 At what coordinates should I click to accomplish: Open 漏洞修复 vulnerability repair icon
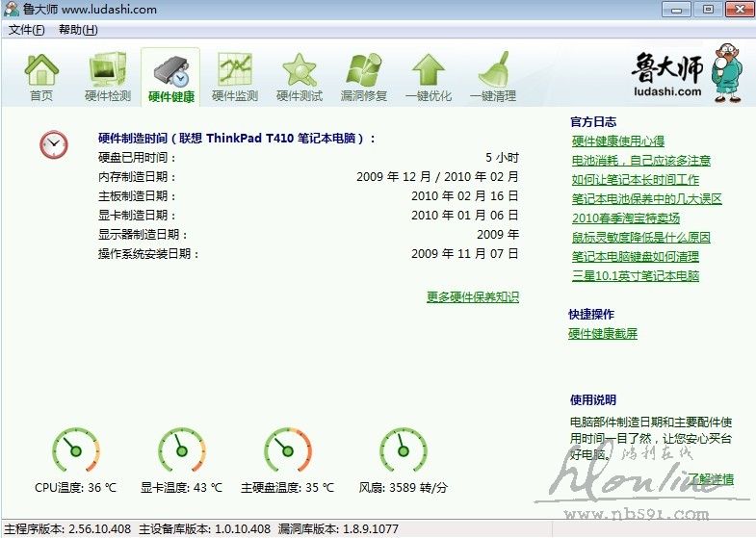[x=363, y=77]
